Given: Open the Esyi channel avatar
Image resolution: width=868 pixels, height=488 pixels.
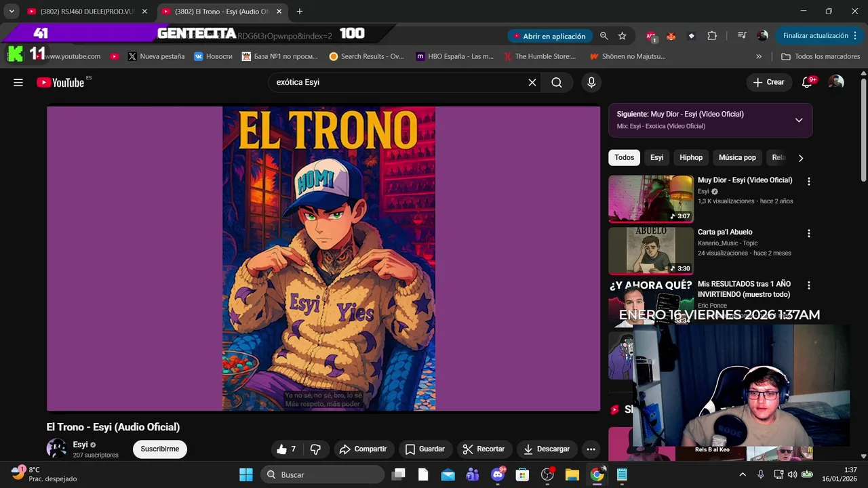Looking at the screenshot, I should click(56, 449).
